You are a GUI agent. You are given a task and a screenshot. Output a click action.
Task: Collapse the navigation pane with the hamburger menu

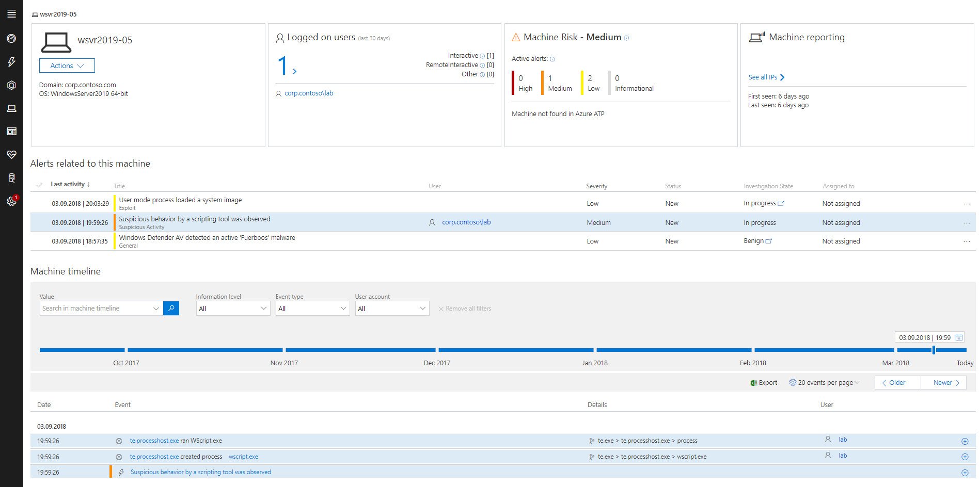[11, 14]
